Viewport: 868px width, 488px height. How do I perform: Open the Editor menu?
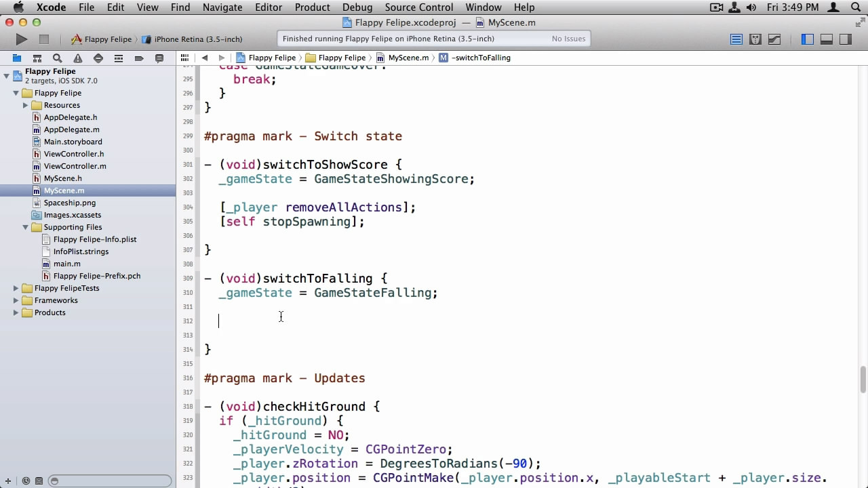coord(269,7)
